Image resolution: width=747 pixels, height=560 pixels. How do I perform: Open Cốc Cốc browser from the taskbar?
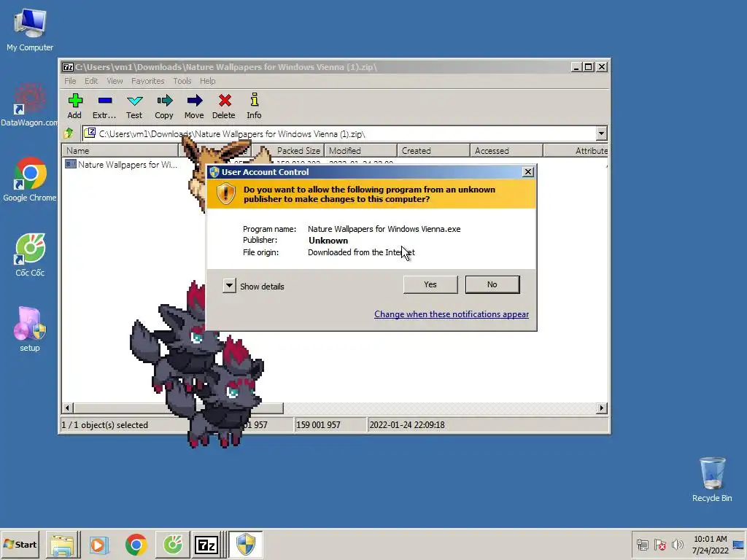[x=172, y=544]
